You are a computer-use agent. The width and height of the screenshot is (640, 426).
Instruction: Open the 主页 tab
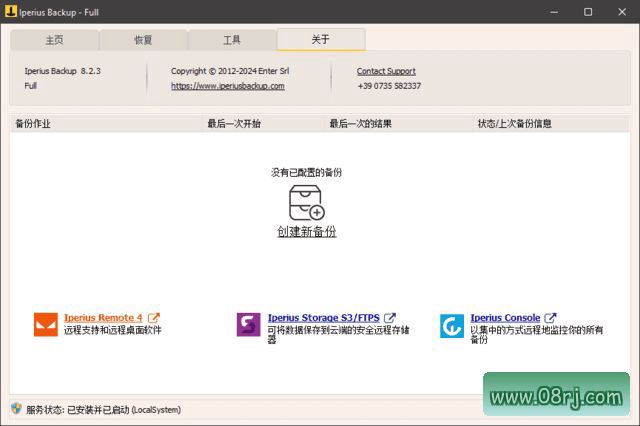tap(54, 40)
